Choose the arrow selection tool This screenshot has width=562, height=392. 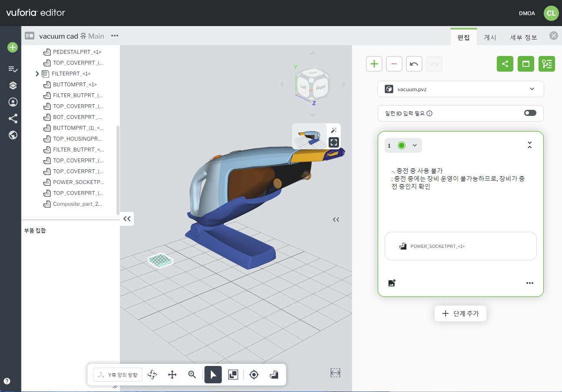click(x=213, y=375)
